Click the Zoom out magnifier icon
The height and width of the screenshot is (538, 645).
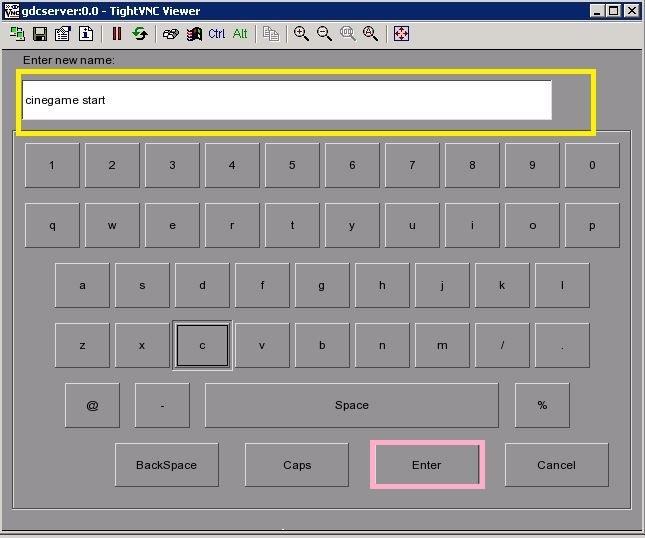(x=324, y=34)
